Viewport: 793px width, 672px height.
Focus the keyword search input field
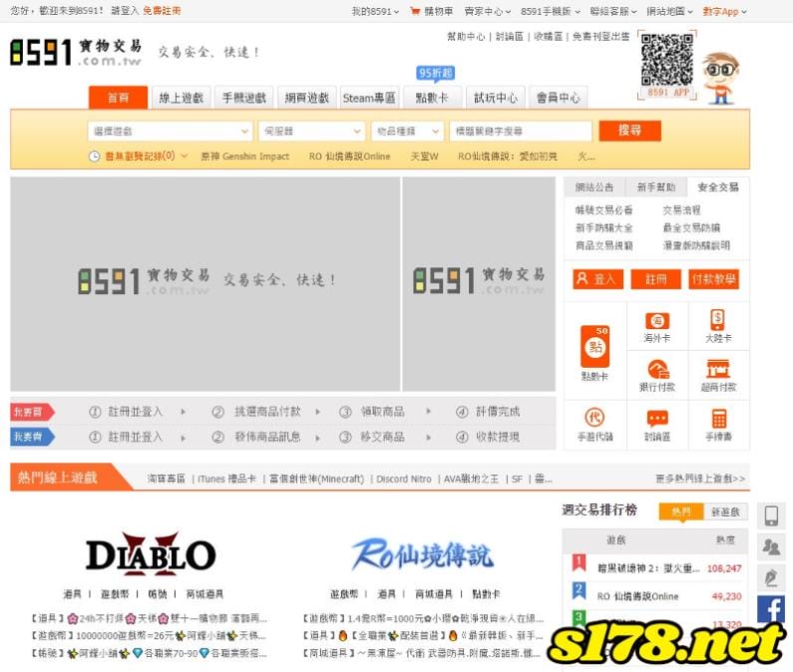click(x=521, y=131)
